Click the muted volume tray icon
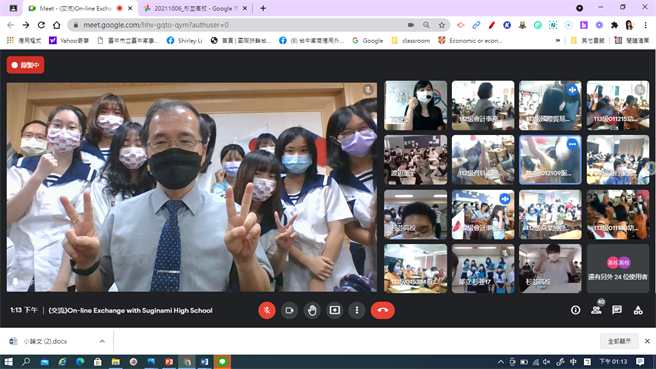This screenshot has height=369, width=656. point(546,362)
